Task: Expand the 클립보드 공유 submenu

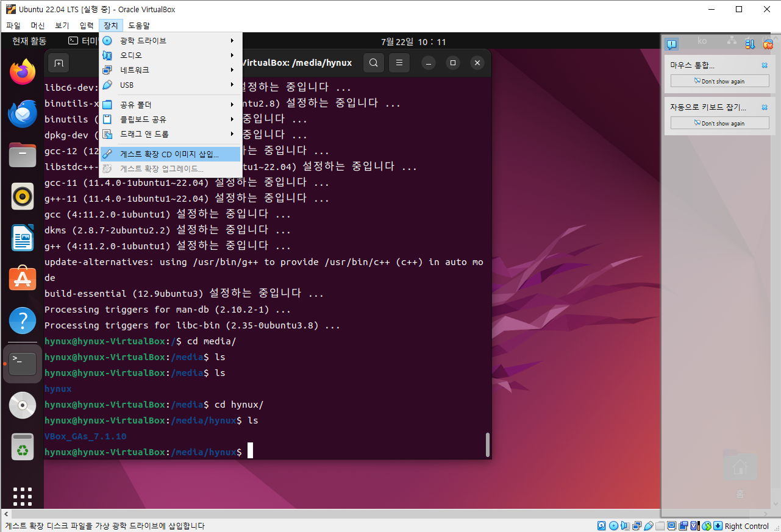Action: click(x=171, y=119)
